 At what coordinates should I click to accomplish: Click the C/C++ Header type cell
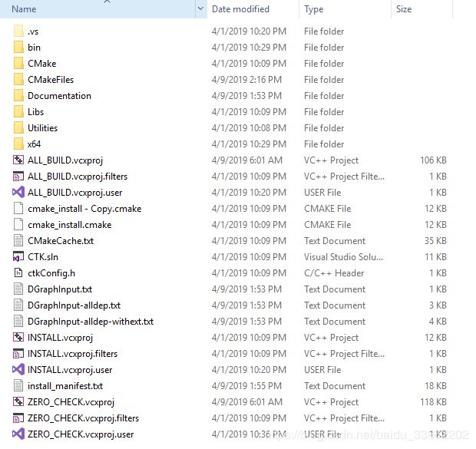(334, 273)
